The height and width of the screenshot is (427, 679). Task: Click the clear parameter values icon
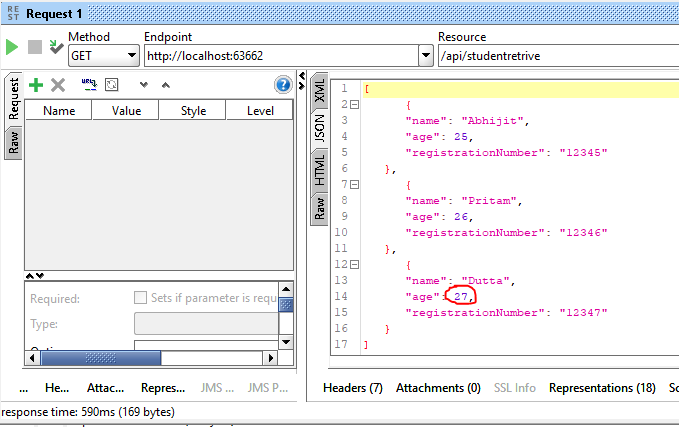pos(112,84)
